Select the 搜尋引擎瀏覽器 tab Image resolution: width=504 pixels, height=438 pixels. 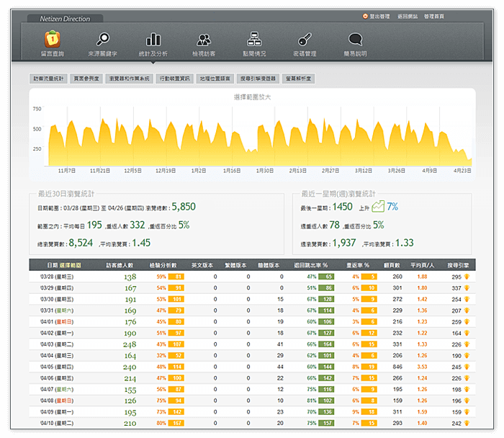pyautogui.click(x=258, y=79)
